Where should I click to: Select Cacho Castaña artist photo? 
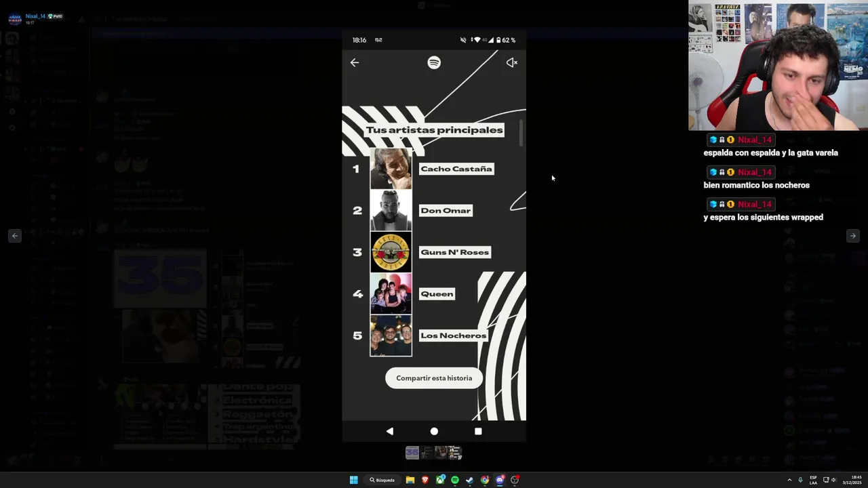[x=391, y=169]
